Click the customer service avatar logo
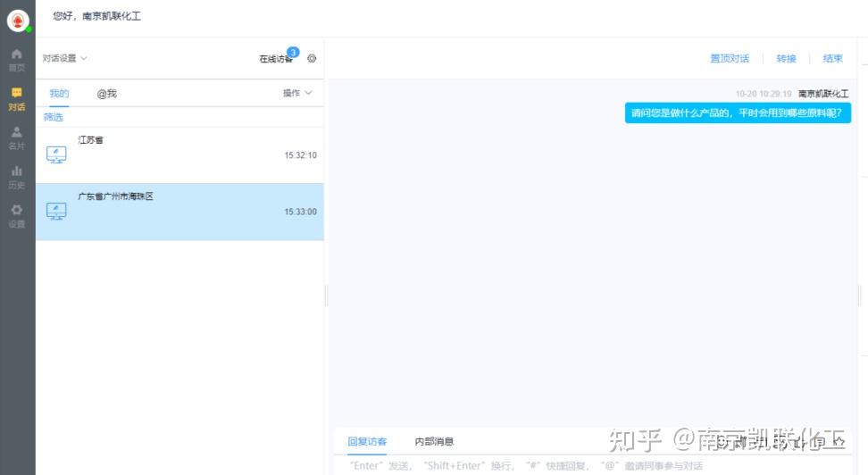 (x=18, y=19)
